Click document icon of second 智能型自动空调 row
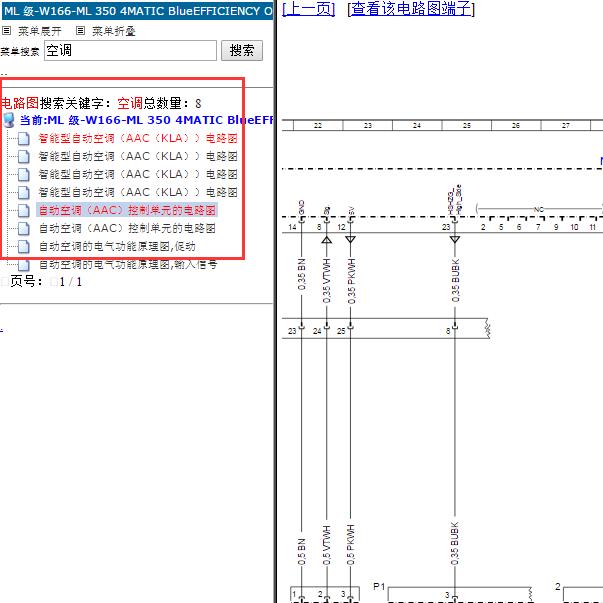Viewport: 603px width, 603px height. [23, 157]
